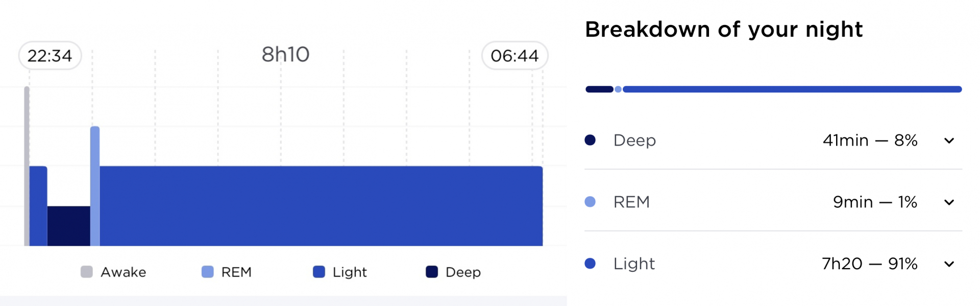Select the dark deep sleep bar in chart
This screenshot has height=306, width=980.
coord(69,226)
